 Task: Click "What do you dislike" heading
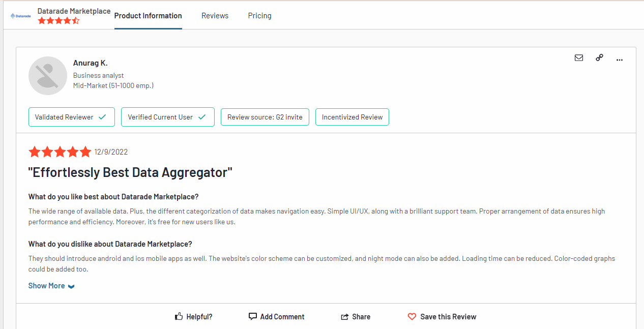[x=110, y=244]
